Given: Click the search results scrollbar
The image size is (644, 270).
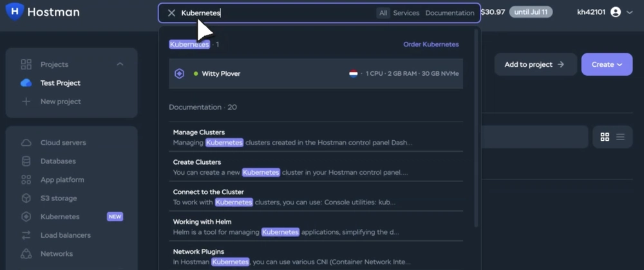Looking at the screenshot, I should (x=477, y=127).
